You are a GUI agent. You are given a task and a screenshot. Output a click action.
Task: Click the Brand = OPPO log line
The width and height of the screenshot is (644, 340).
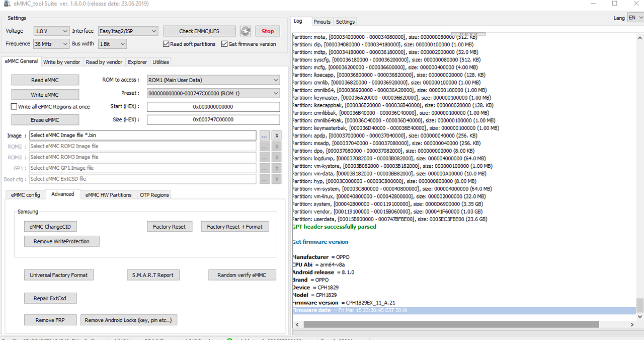click(x=310, y=280)
